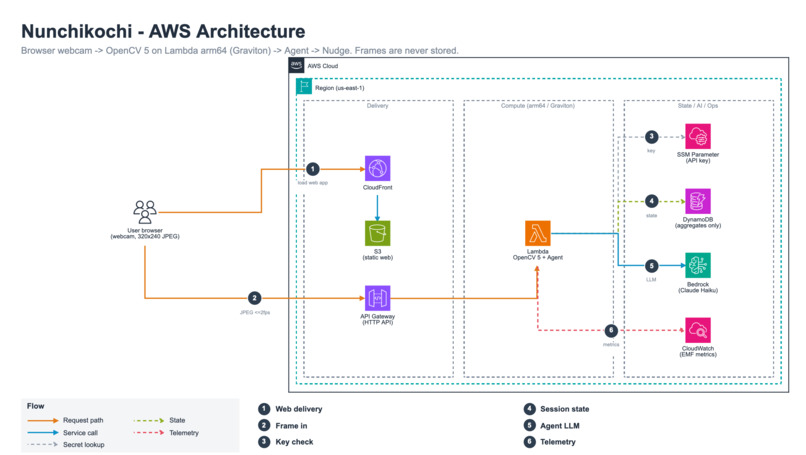Select the 'CloudFront' text label

click(x=377, y=188)
